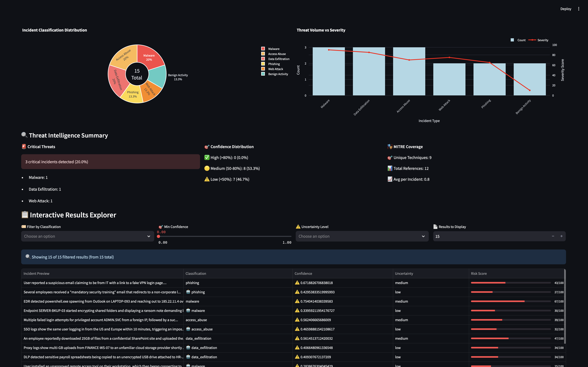Click the Deploy button

pyautogui.click(x=565, y=9)
